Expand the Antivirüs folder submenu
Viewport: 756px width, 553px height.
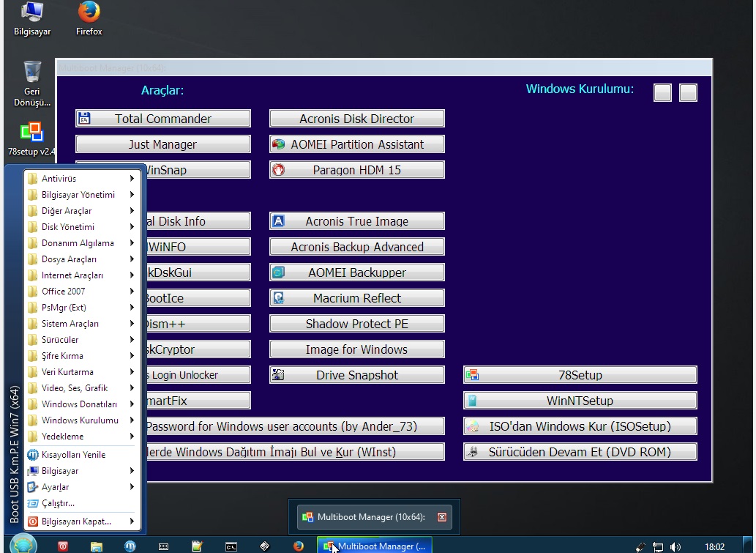click(81, 179)
